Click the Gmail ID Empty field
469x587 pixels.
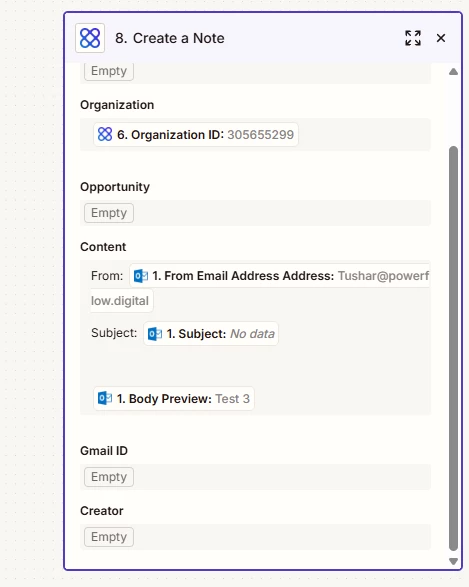tap(255, 477)
